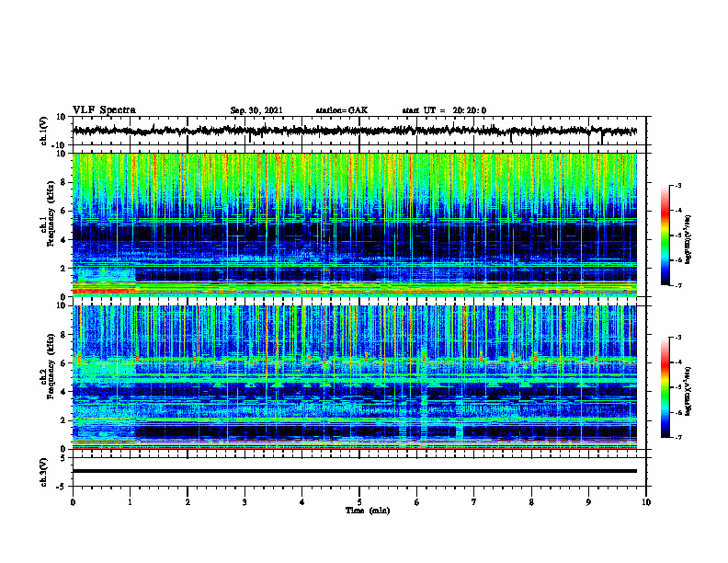Click the -7 label on ch.1 color bar

(678, 285)
